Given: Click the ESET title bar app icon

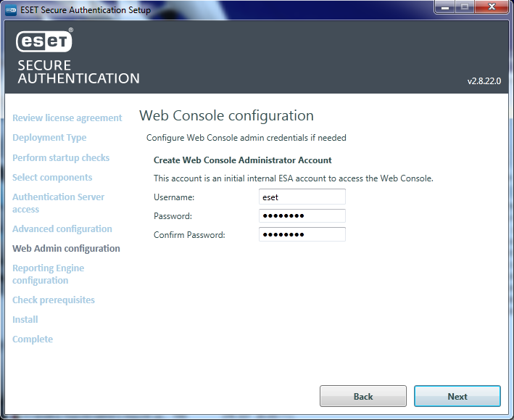Looking at the screenshot, I should (x=11, y=10).
